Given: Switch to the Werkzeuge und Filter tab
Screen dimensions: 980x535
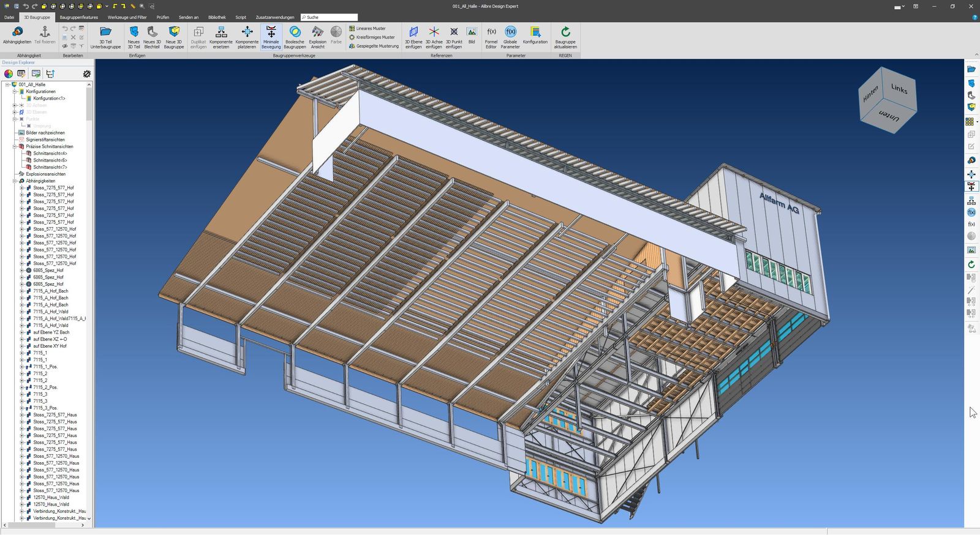Looking at the screenshot, I should (x=127, y=17).
